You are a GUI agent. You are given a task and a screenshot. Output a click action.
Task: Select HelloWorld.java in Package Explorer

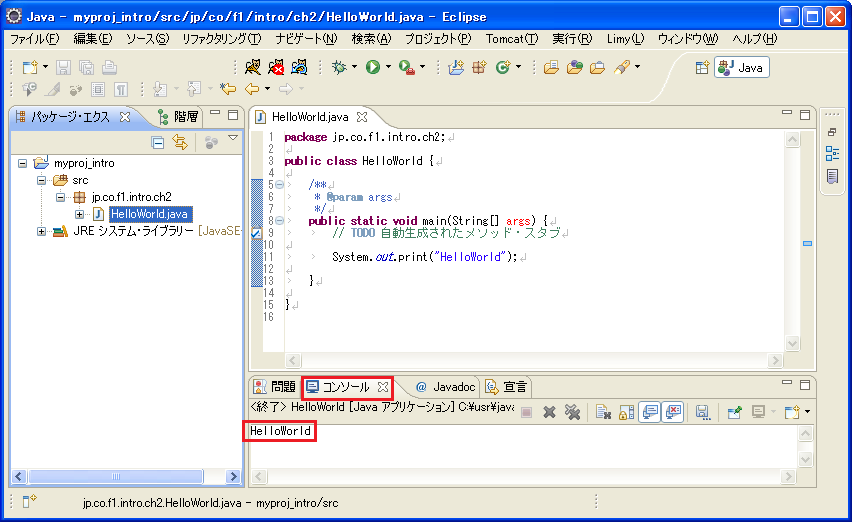[x=149, y=214]
